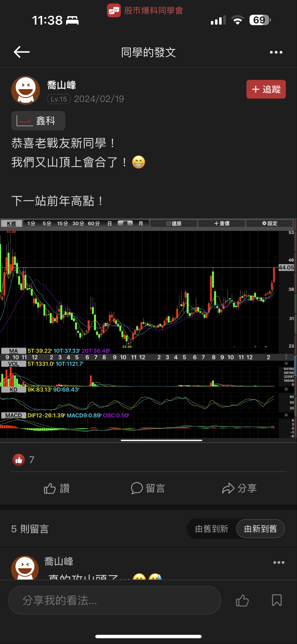
Task: Tap the back arrow icon
Action: coord(22,52)
